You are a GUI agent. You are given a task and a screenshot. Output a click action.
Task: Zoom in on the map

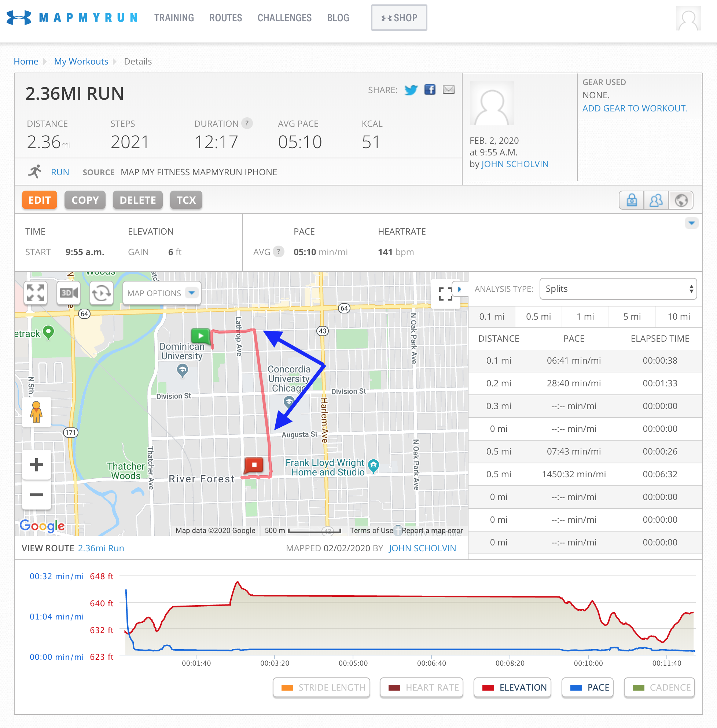(x=36, y=465)
